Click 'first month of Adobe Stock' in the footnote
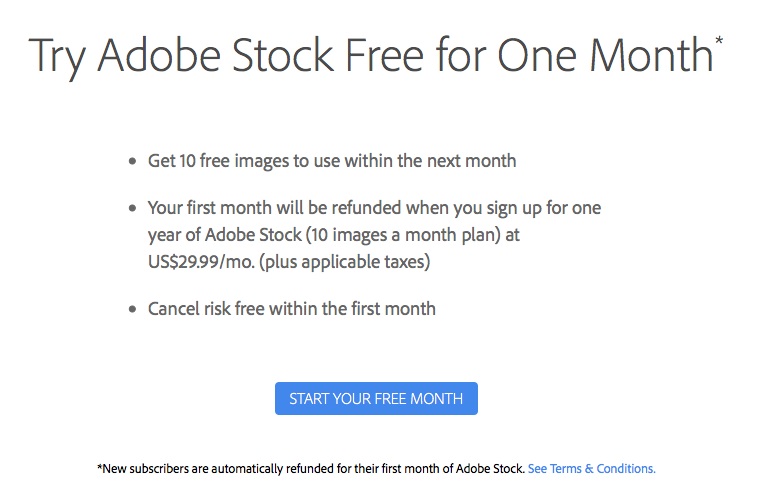This screenshot has height=501, width=762. 451,468
